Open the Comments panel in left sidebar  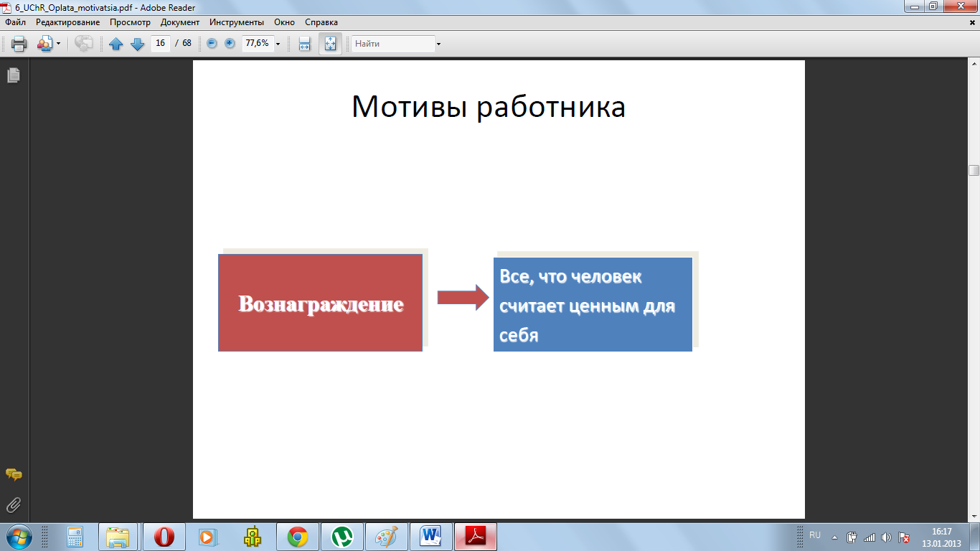[x=14, y=474]
